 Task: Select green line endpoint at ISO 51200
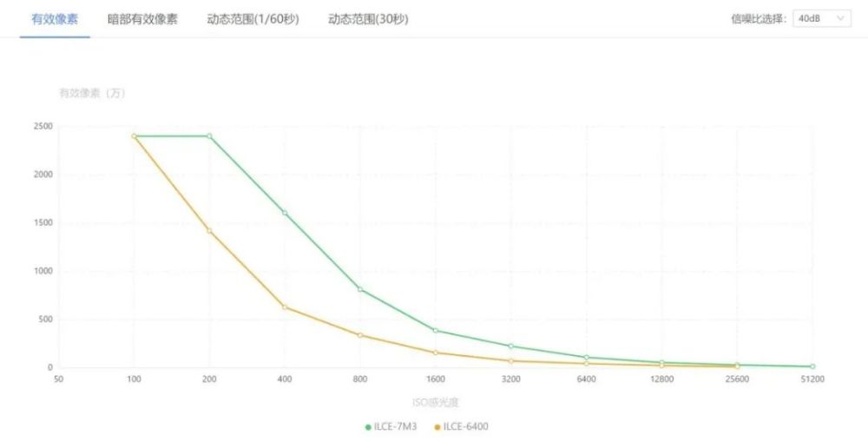812,366
